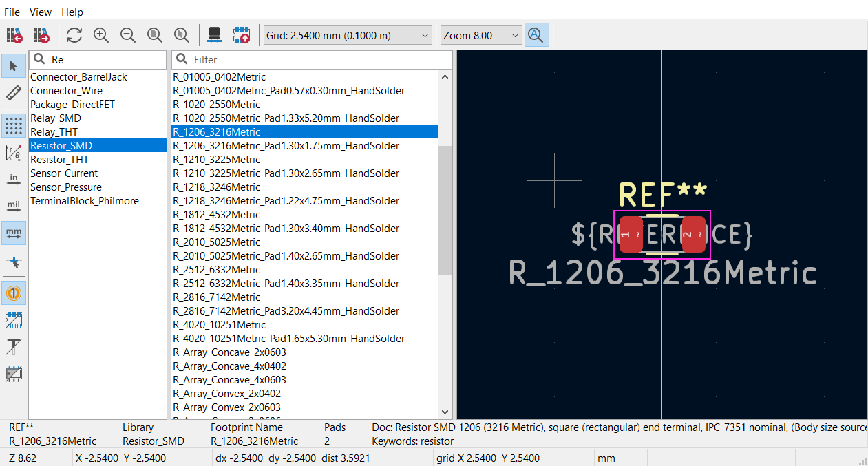Switch units to inches
The image size is (868, 466).
click(14, 180)
